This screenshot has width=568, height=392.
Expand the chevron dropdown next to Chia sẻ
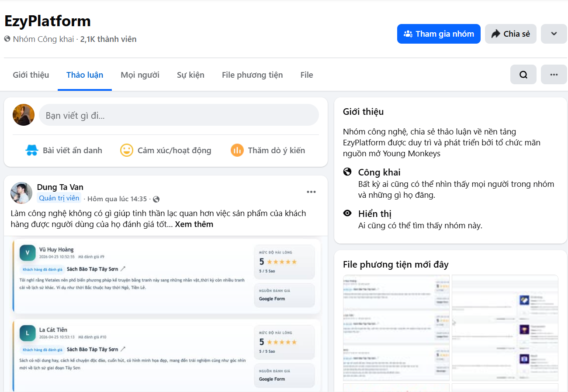[554, 34]
